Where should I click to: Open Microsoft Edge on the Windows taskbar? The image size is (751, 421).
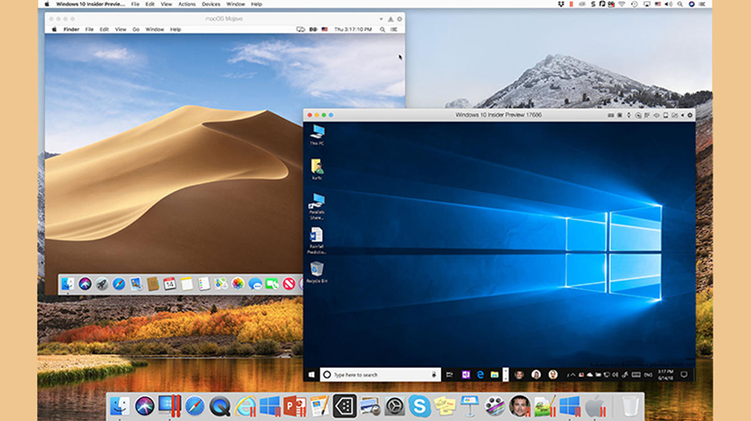(480, 375)
